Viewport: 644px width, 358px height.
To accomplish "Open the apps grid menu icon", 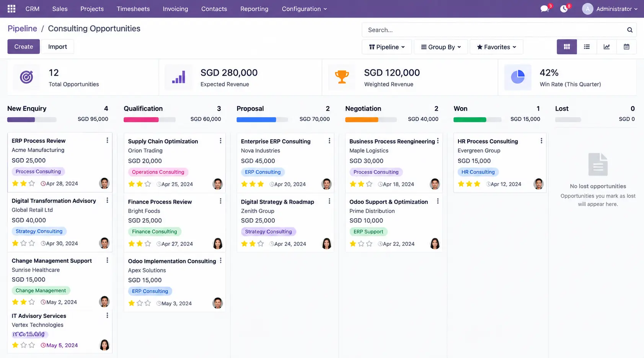I will [11, 8].
